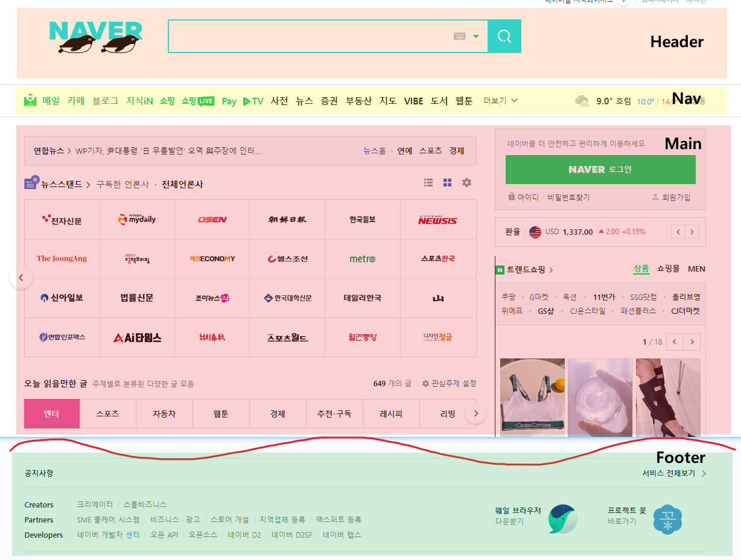
Task: Open 쇼핑LIVE in the navigation bar
Action: [197, 101]
